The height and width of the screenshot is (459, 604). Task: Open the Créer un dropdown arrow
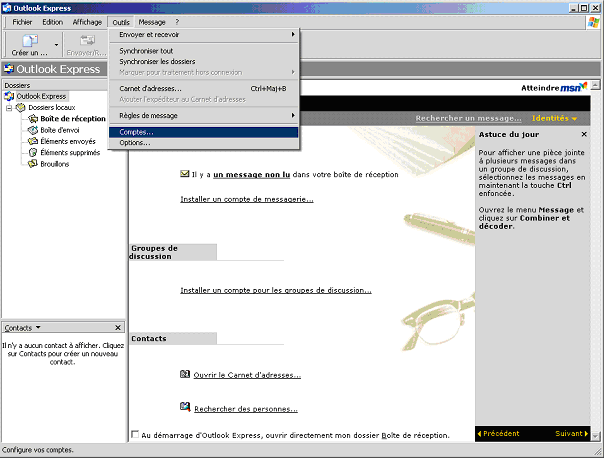[x=56, y=45]
